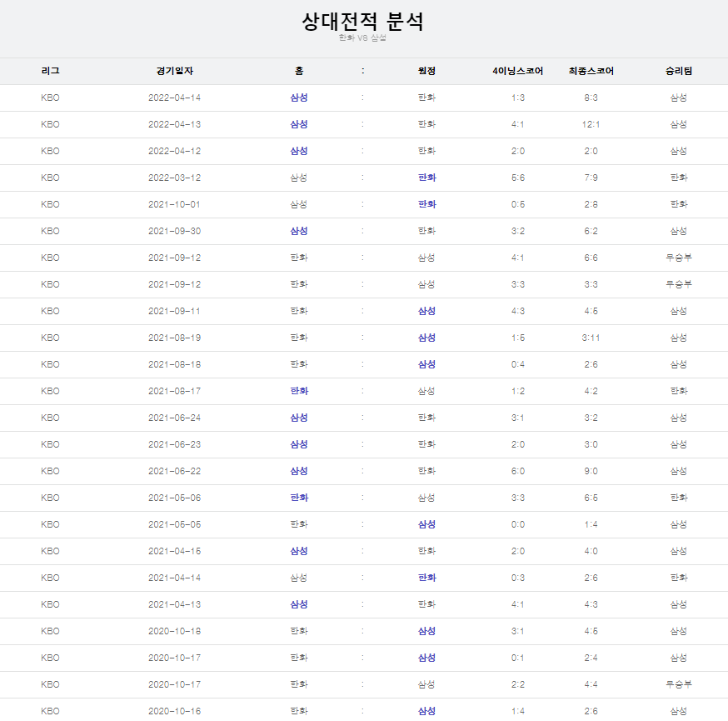Click final score 12:1 on 2022-04-13
This screenshot has width=728, height=721.
tap(591, 124)
